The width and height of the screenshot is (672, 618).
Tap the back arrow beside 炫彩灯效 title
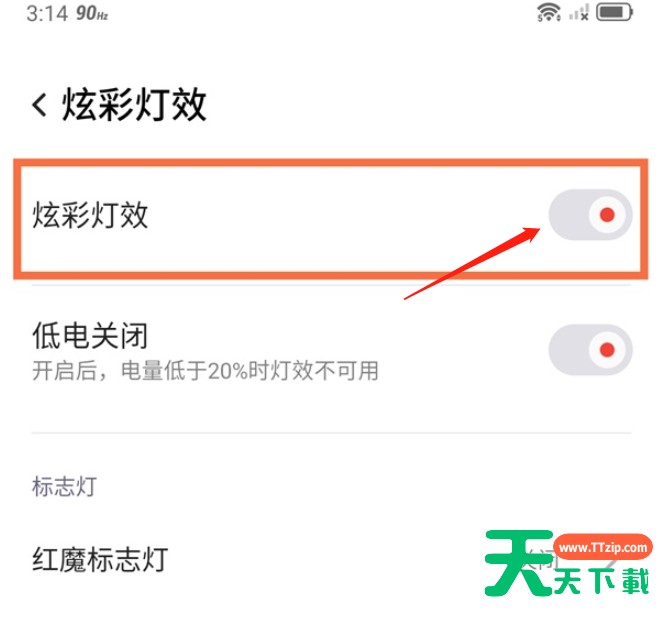point(39,105)
